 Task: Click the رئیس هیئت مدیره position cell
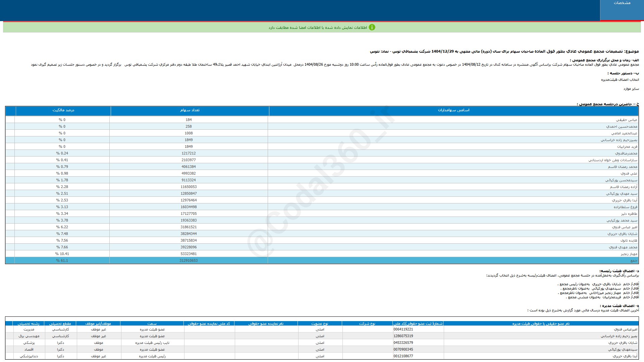[x=152, y=356]
